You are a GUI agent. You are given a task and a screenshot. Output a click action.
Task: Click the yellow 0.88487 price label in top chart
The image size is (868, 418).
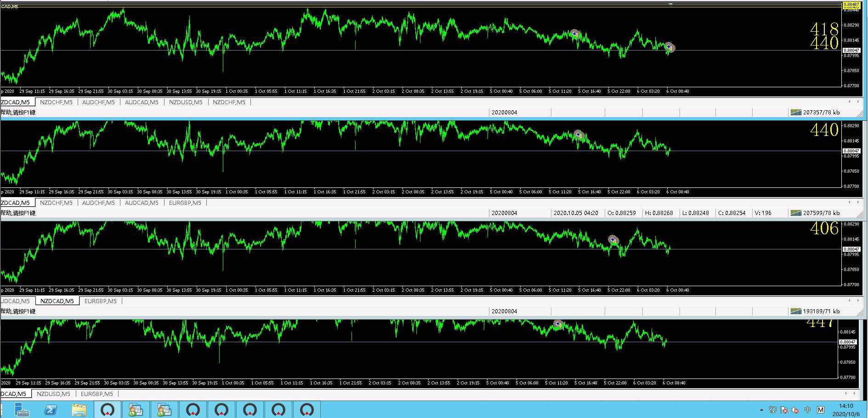(x=851, y=5)
